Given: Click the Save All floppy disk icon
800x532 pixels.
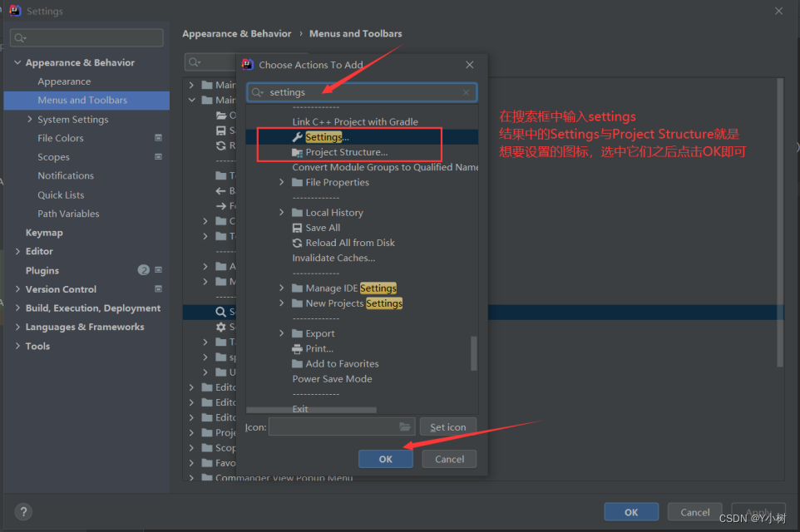Looking at the screenshot, I should (x=298, y=228).
